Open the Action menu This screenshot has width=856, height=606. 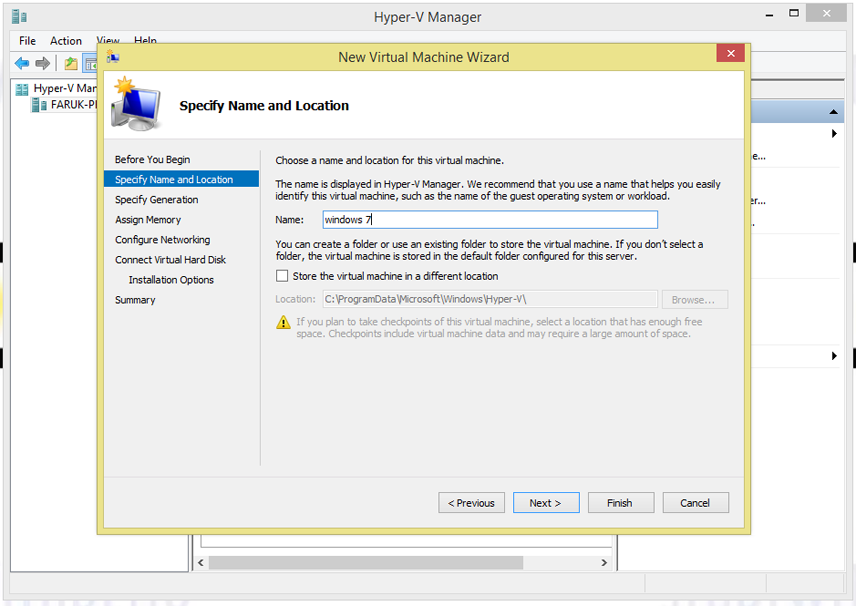click(x=66, y=41)
